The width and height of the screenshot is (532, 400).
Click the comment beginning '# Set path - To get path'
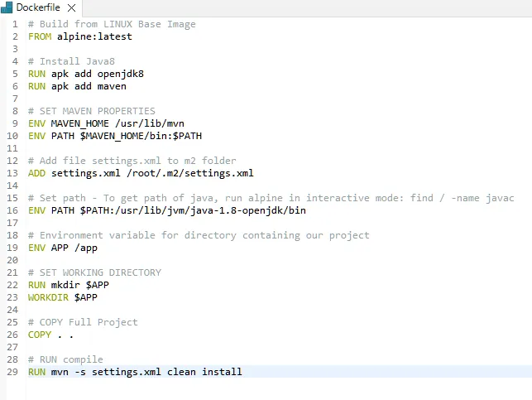[271, 198]
